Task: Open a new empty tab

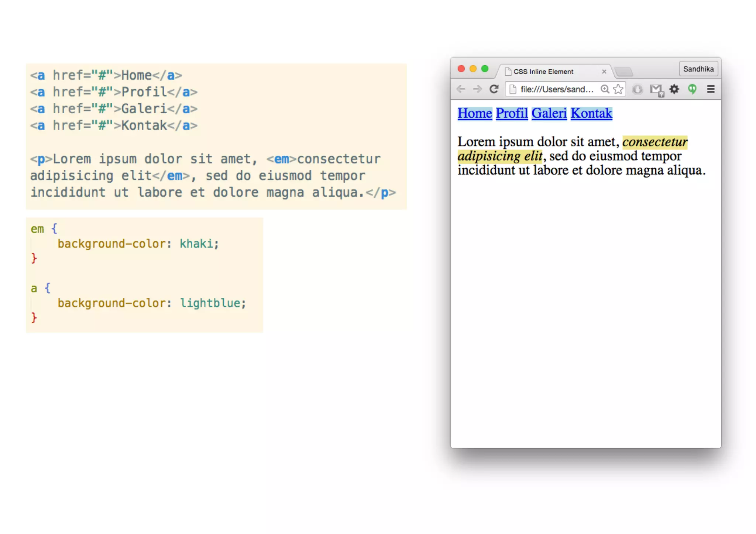Action: click(624, 72)
